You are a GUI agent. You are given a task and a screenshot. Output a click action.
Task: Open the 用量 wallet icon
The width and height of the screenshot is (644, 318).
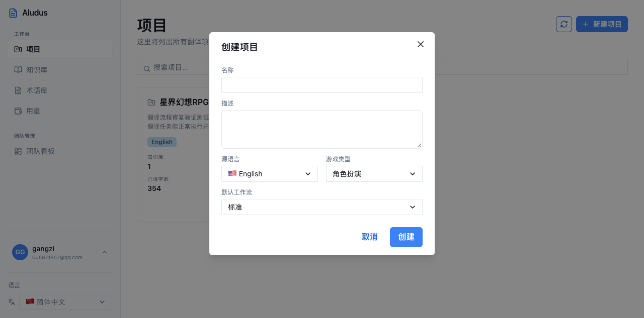coord(18,111)
